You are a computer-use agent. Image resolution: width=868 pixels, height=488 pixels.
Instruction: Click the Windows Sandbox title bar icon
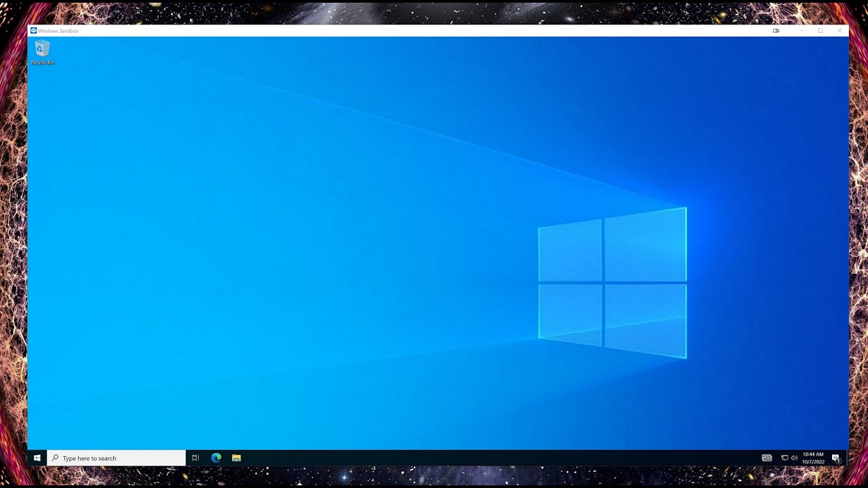click(x=33, y=30)
